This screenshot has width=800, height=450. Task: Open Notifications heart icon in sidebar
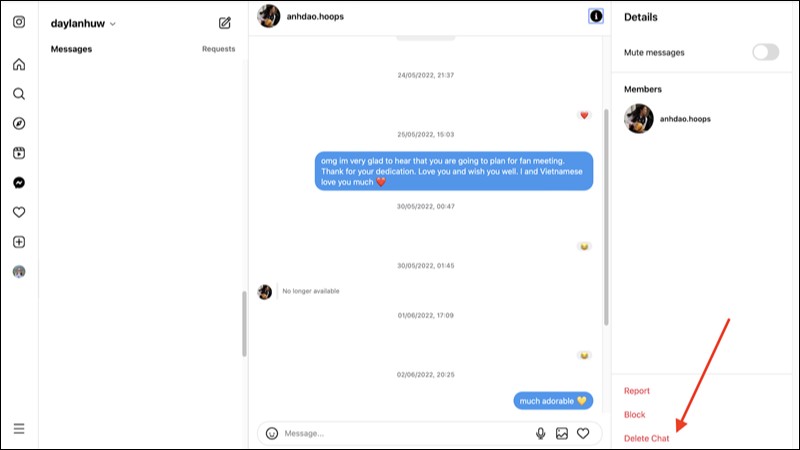coord(19,212)
